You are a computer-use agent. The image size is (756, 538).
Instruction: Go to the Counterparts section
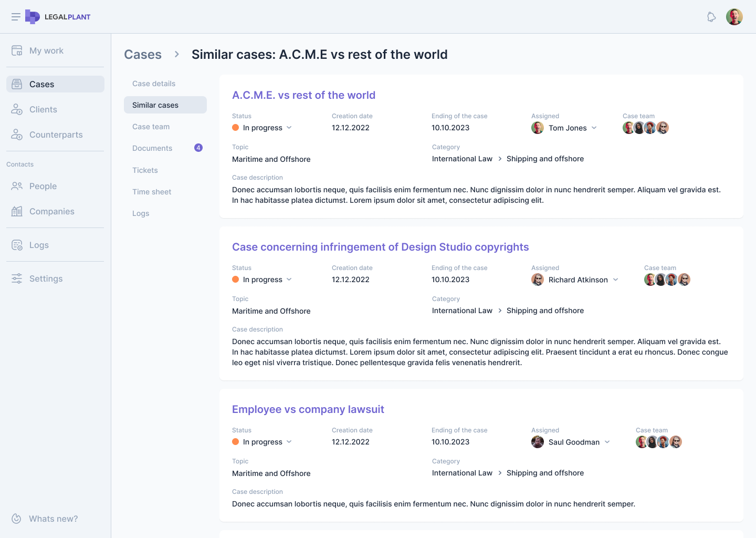tap(56, 134)
